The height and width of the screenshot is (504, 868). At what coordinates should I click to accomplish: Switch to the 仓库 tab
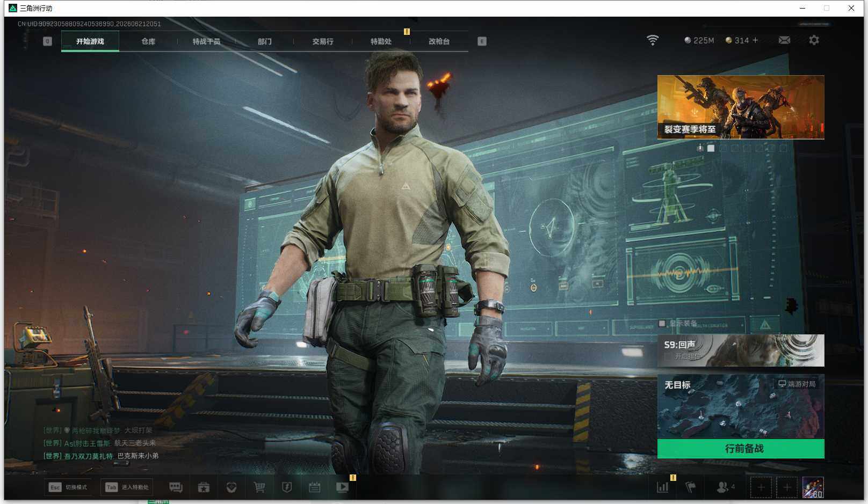click(148, 41)
